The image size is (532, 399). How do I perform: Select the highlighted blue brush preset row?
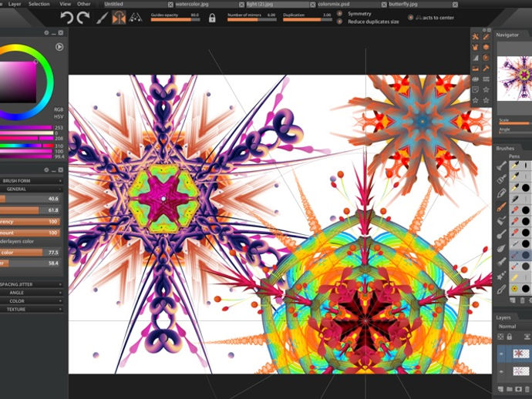pos(520,255)
